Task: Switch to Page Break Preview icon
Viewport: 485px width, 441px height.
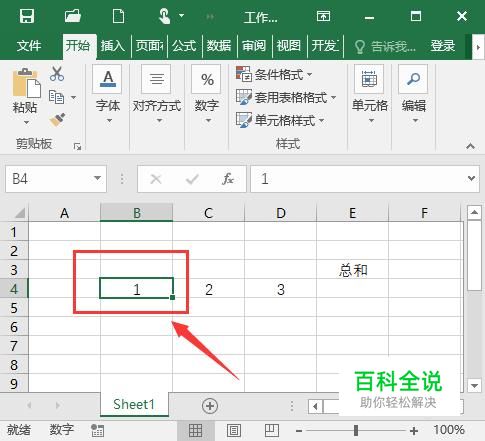Action: [x=272, y=430]
